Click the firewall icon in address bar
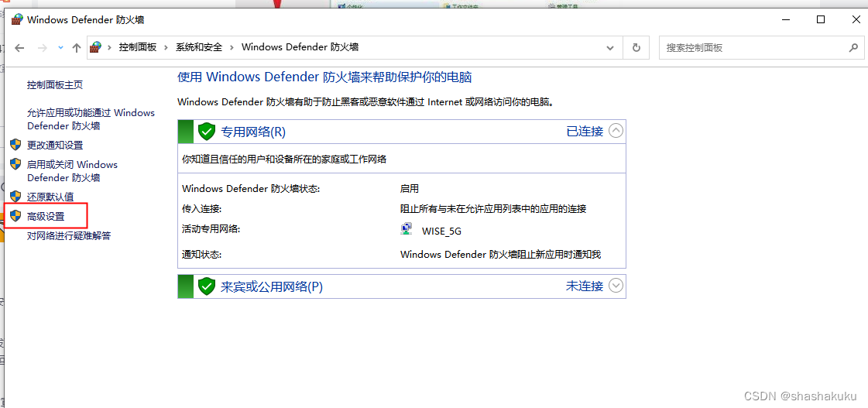 click(96, 47)
